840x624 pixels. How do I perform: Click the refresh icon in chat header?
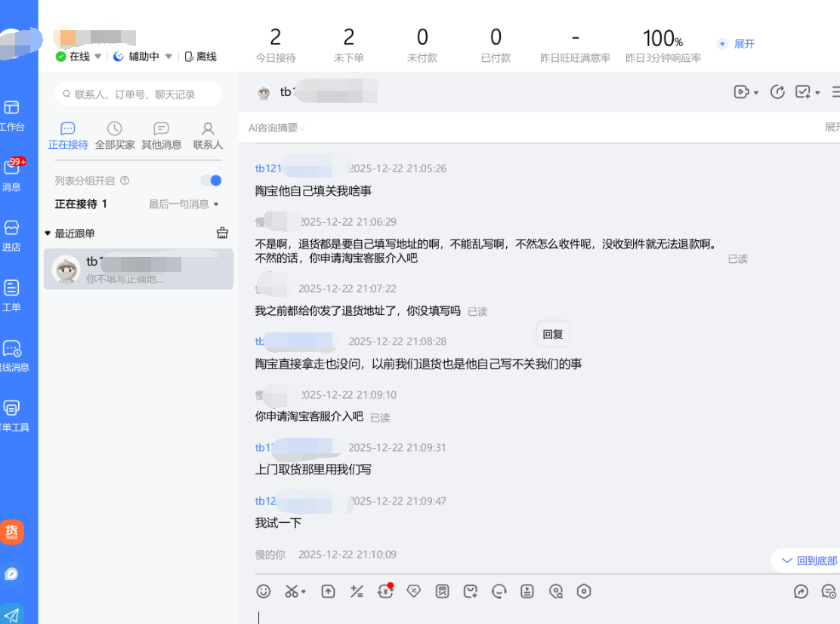777,92
